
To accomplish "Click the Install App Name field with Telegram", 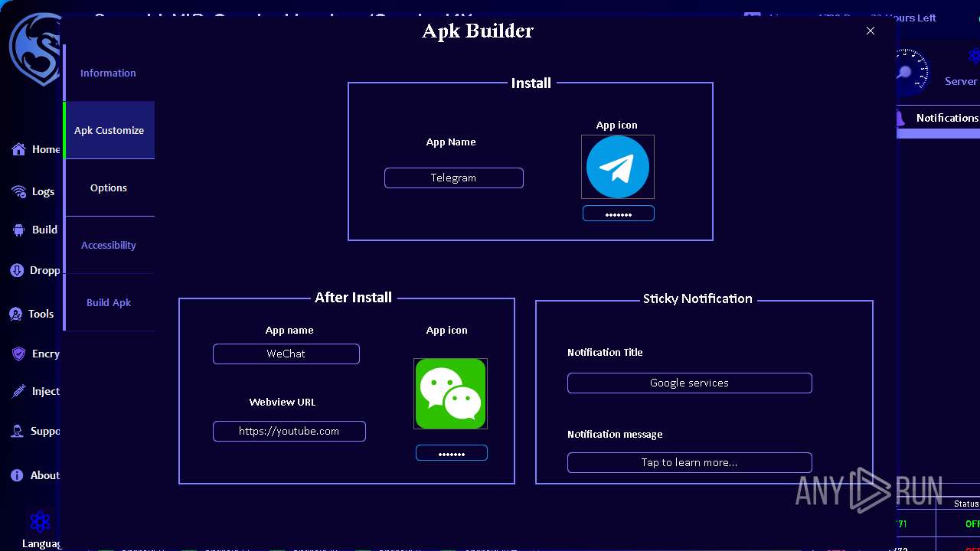I will (453, 178).
